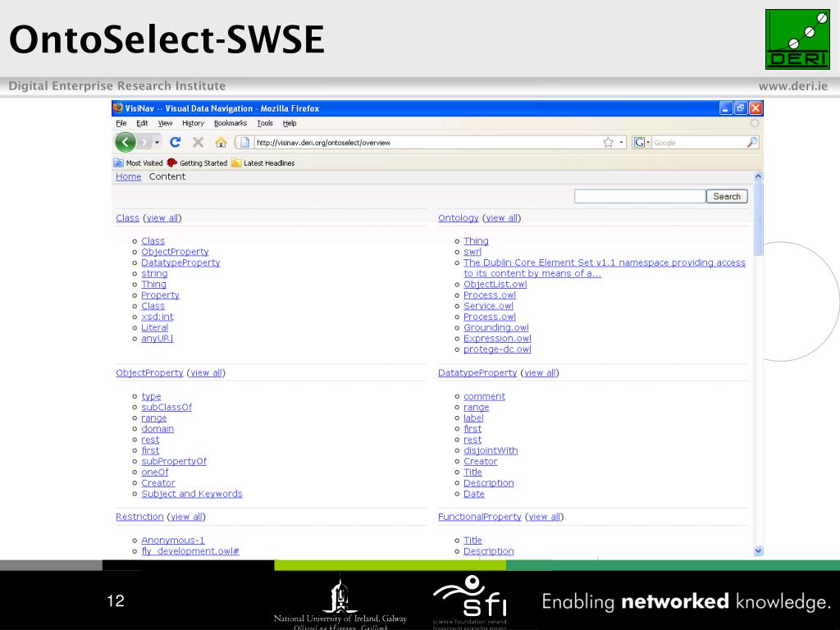The image size is (840, 630).
Task: Click the page icon in the address bar
Action: coord(244,143)
